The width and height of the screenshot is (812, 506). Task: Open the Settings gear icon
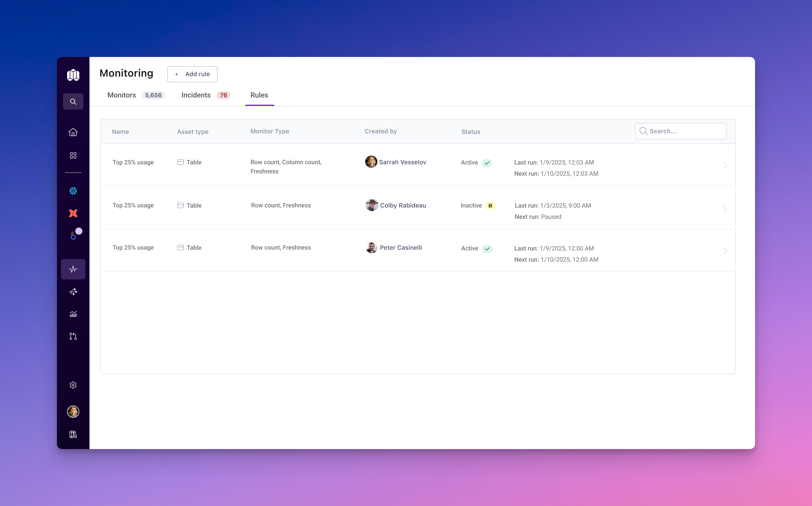coord(73,385)
